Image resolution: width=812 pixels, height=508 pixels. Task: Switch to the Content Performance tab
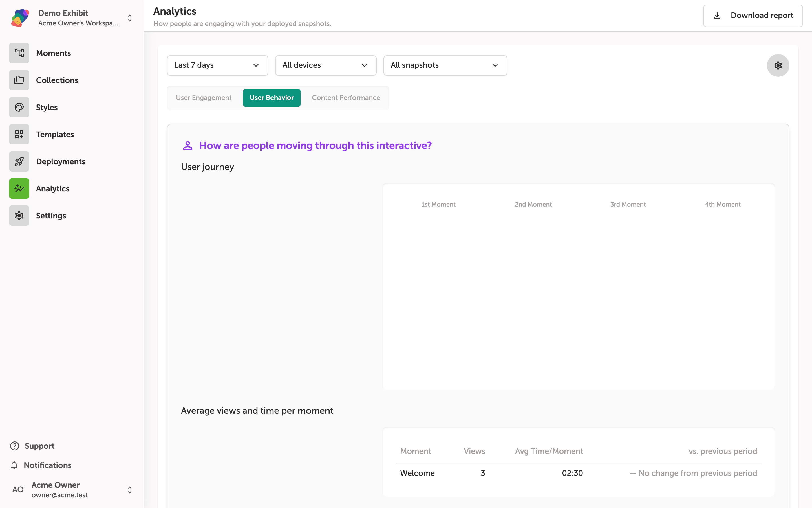point(346,98)
